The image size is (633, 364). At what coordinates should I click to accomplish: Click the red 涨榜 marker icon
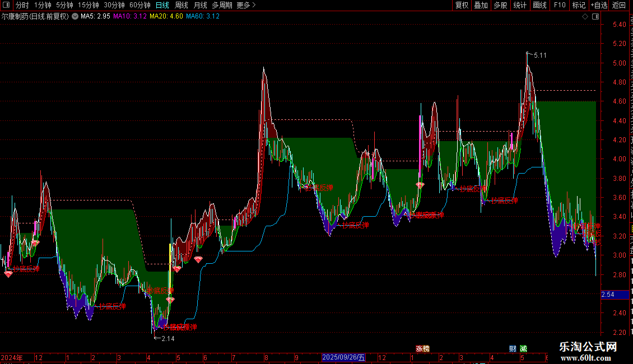[423, 349]
